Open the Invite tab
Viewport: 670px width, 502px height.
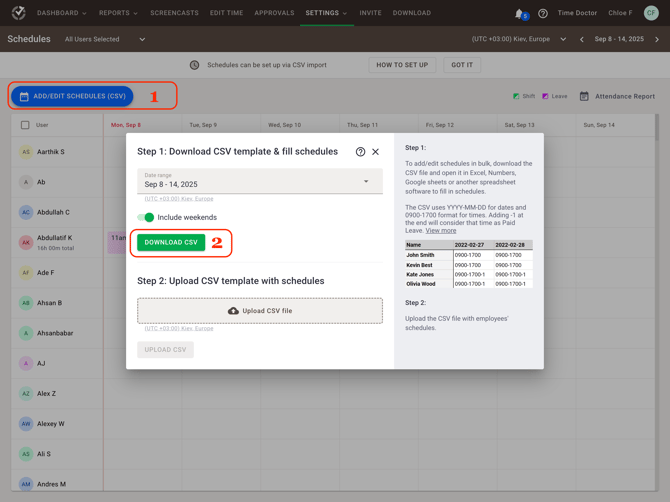(370, 13)
